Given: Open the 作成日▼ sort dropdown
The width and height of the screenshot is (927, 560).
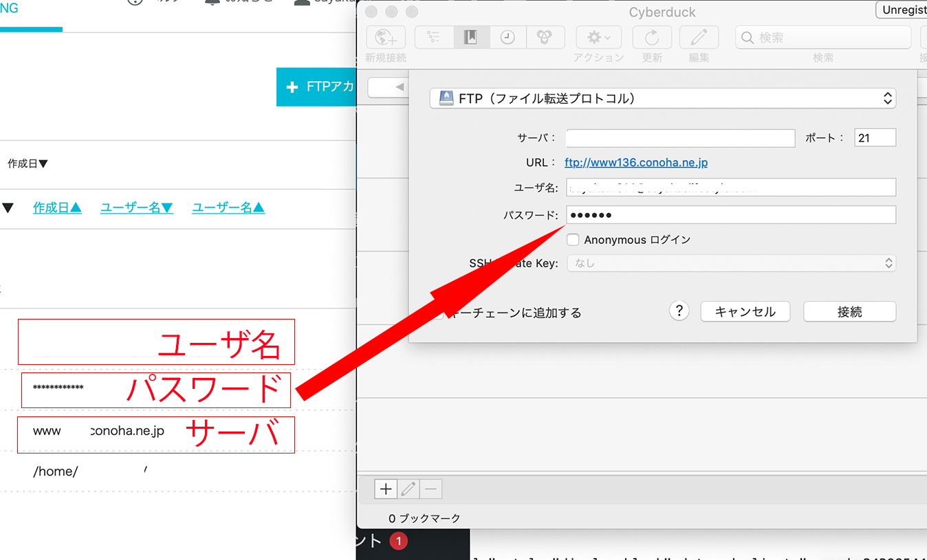Looking at the screenshot, I should 28,164.
